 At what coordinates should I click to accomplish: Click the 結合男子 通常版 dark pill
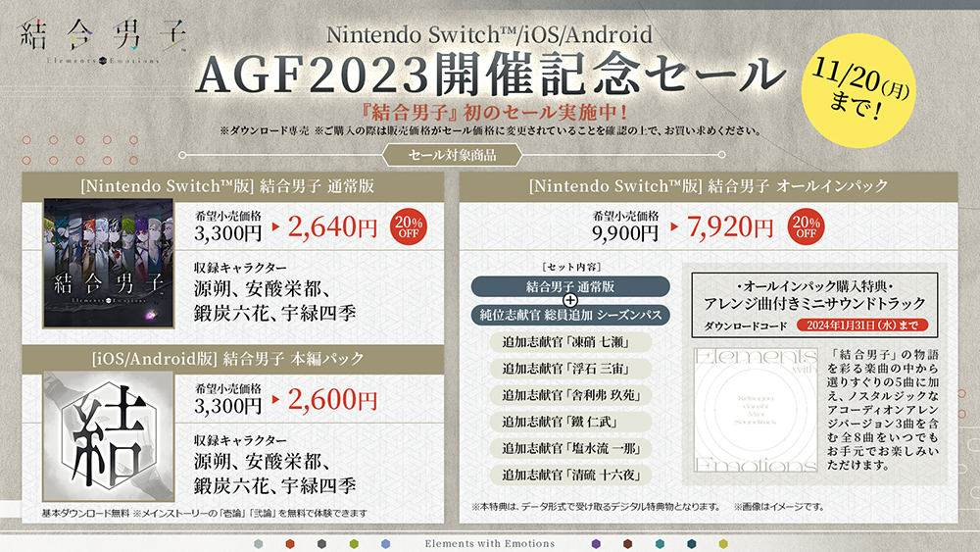570,286
